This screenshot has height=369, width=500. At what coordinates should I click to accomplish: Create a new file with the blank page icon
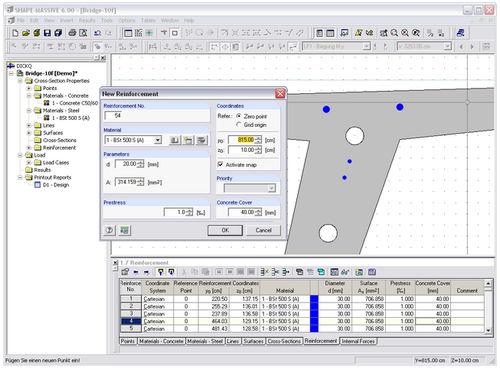15,33
